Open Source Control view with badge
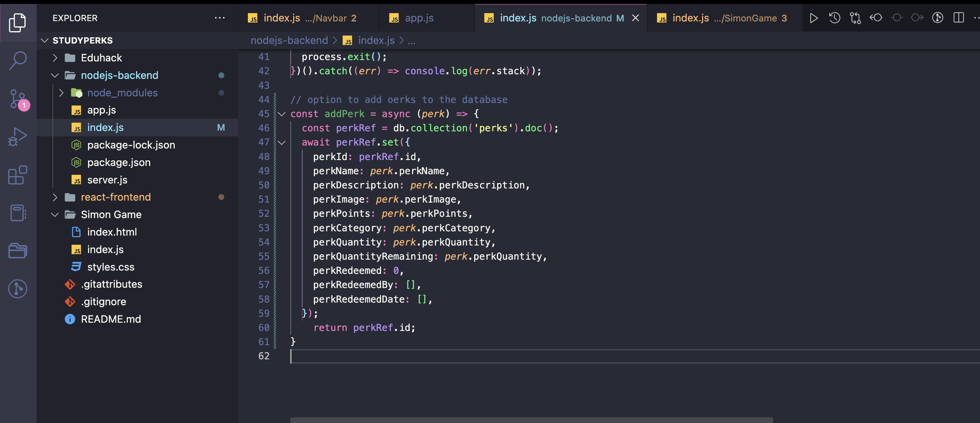Viewport: 980px width, 423px height. pos(18,99)
